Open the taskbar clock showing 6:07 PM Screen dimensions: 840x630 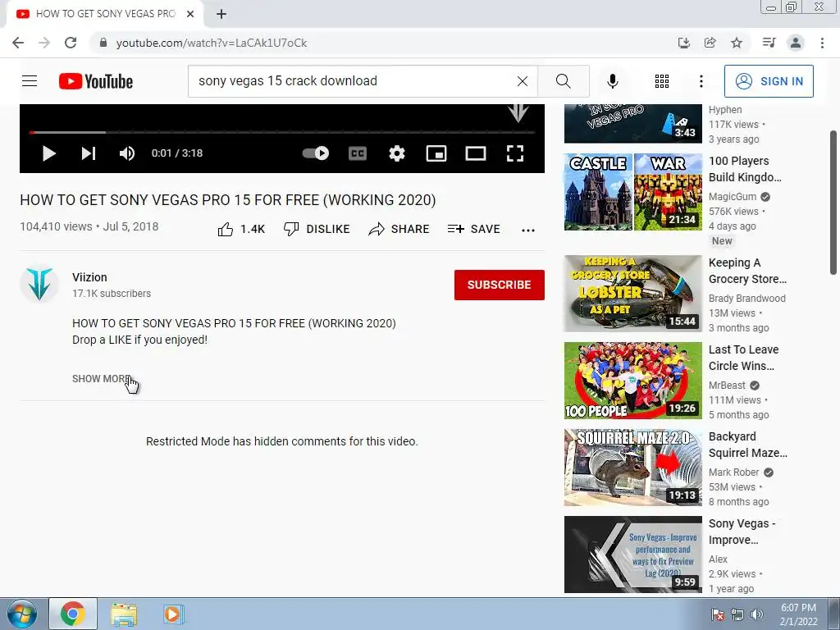click(x=798, y=614)
